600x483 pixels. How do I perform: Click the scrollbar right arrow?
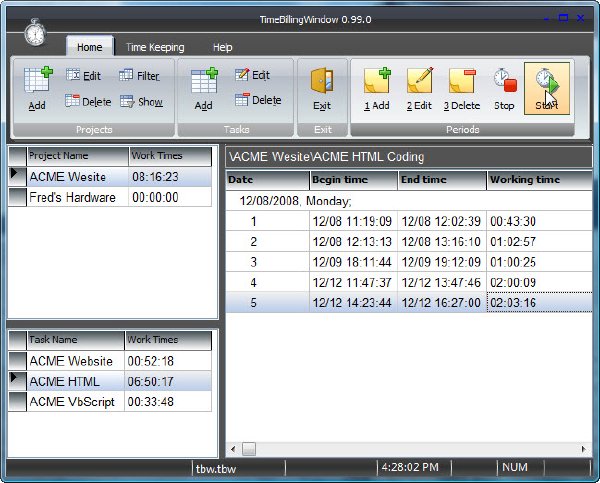pos(584,449)
